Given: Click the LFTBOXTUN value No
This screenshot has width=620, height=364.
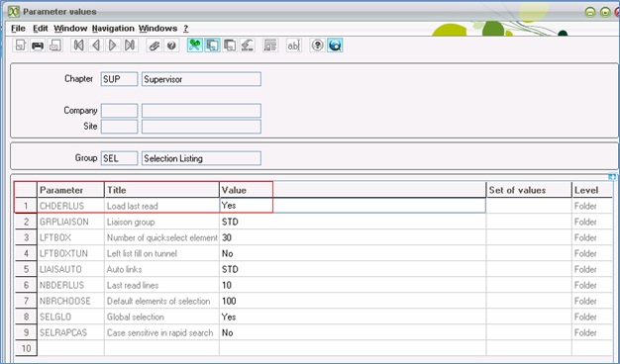Looking at the screenshot, I should pyautogui.click(x=353, y=253).
